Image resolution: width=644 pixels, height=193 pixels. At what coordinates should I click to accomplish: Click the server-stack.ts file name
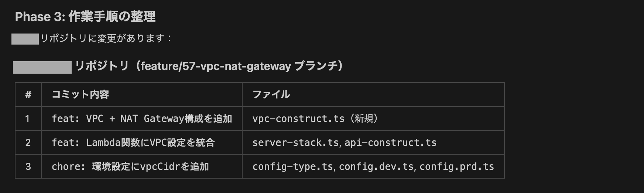(295, 143)
